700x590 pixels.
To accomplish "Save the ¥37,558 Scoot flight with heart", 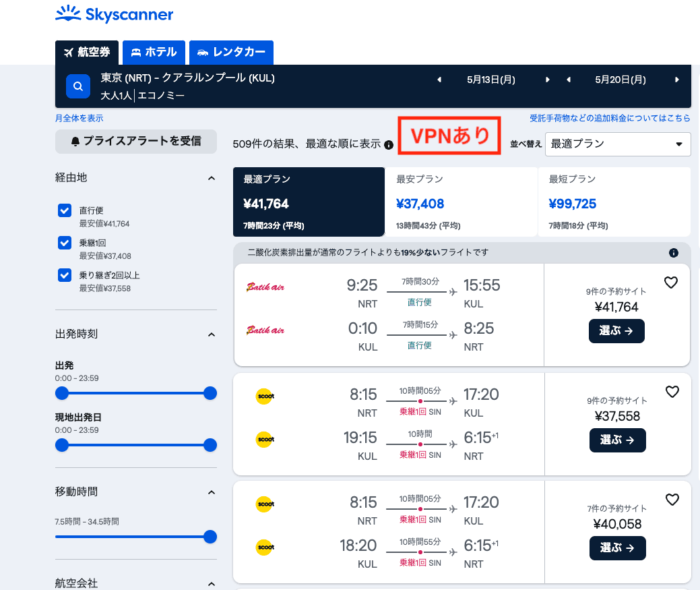I will click(x=672, y=392).
